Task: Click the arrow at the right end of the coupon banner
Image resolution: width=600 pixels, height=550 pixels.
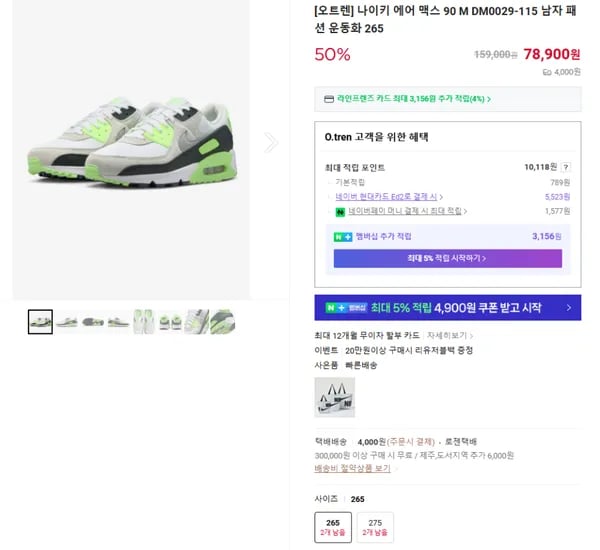Action: (x=569, y=307)
